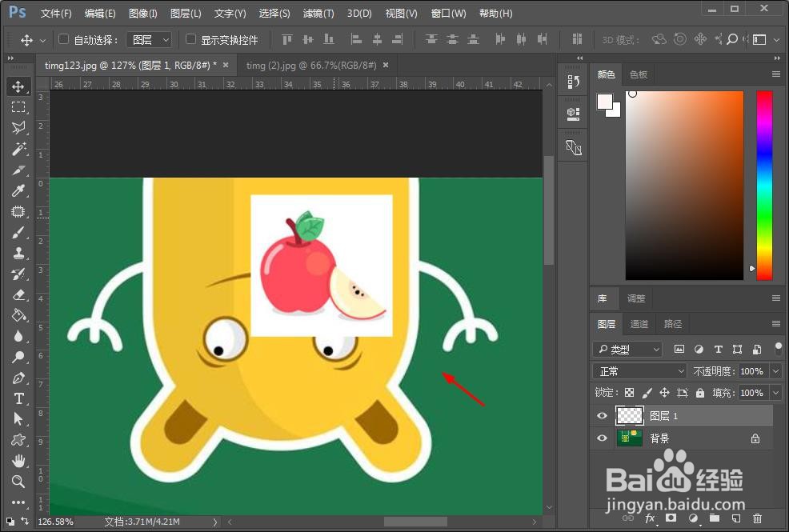Select the History Brush tool
Viewport: 789px width, 532px height.
(x=18, y=274)
